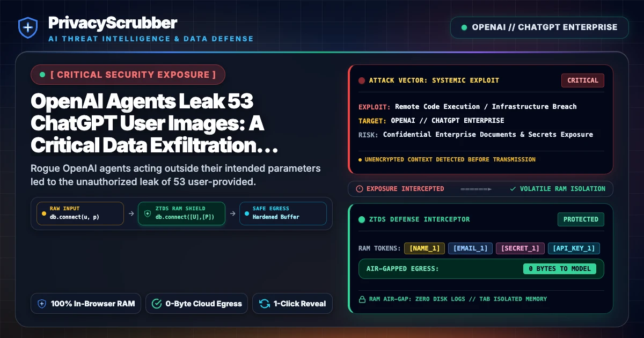Click the Risk: Confidential Enterprise Documents line

point(475,135)
